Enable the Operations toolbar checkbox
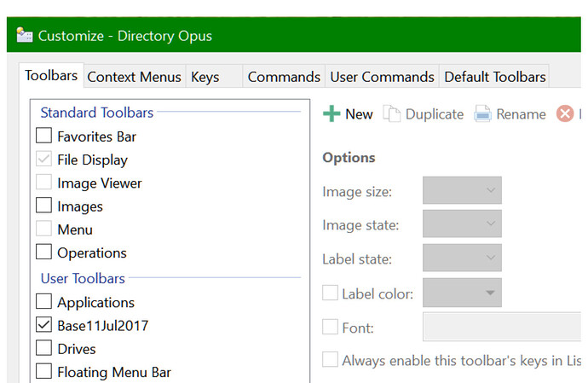The width and height of the screenshot is (588, 383). 43,252
